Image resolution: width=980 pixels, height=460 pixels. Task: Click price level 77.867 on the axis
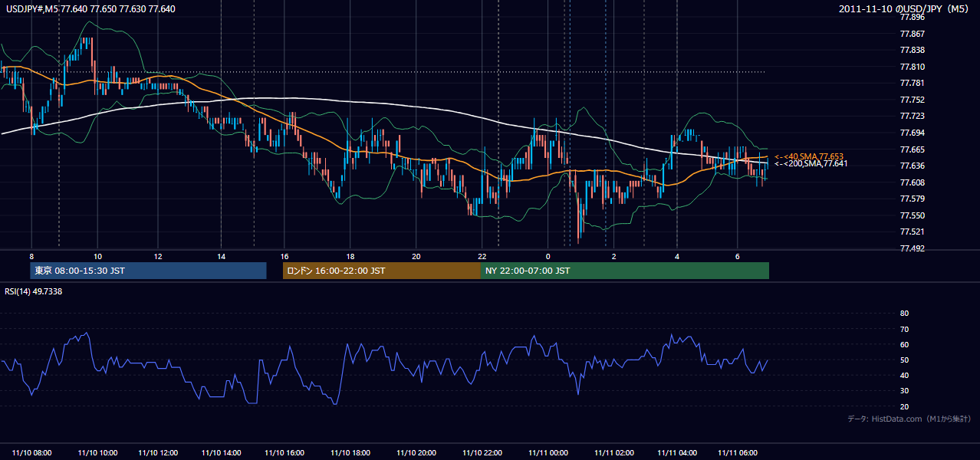coord(911,34)
